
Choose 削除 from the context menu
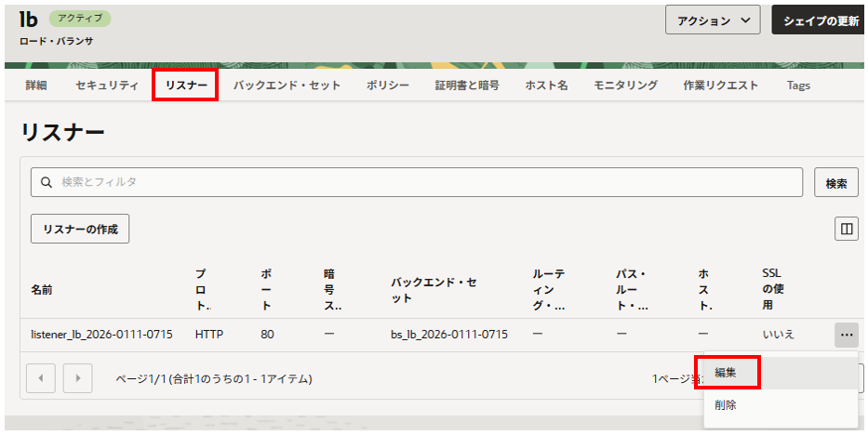727,405
